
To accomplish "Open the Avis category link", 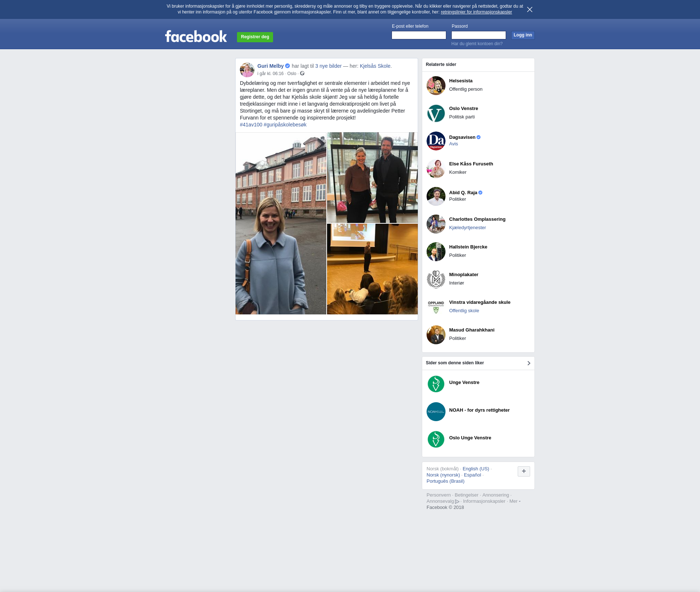I will coord(454,144).
